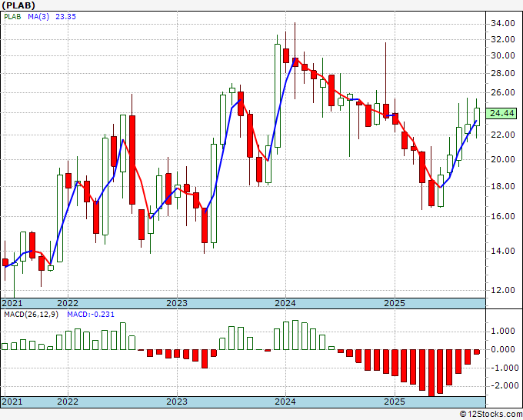
Task: Click the 16.00 price axis label
Action: pyautogui.click(x=503, y=216)
